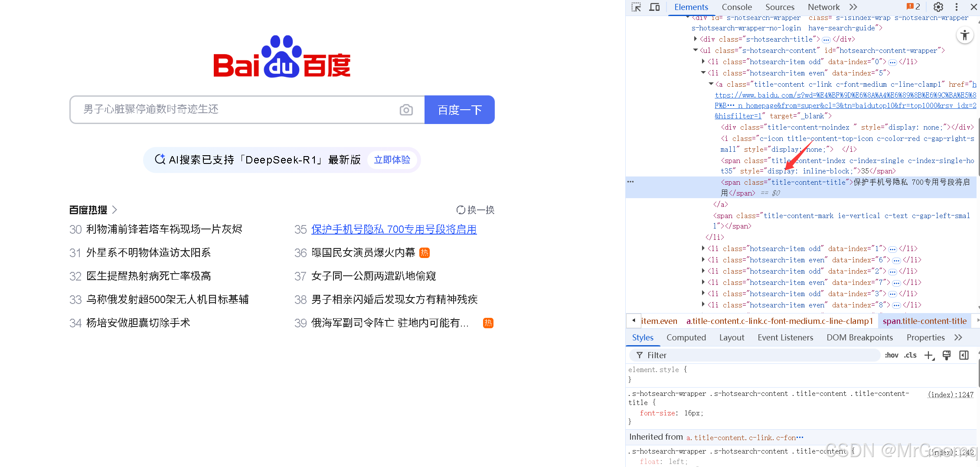The height and width of the screenshot is (467, 980).
Task: Open DevTools settings gear
Action: pyautogui.click(x=938, y=7)
